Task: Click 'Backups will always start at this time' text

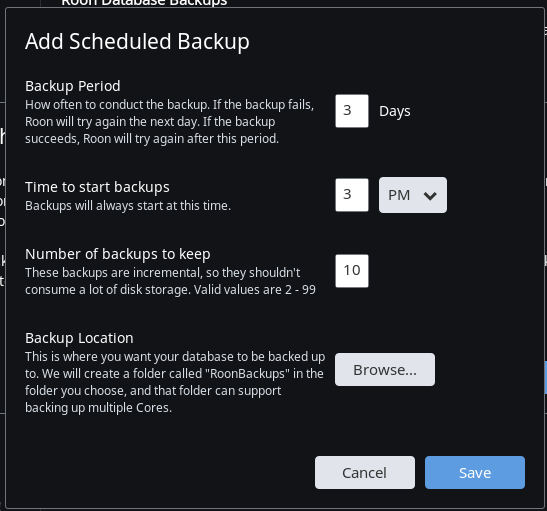Action: click(128, 205)
